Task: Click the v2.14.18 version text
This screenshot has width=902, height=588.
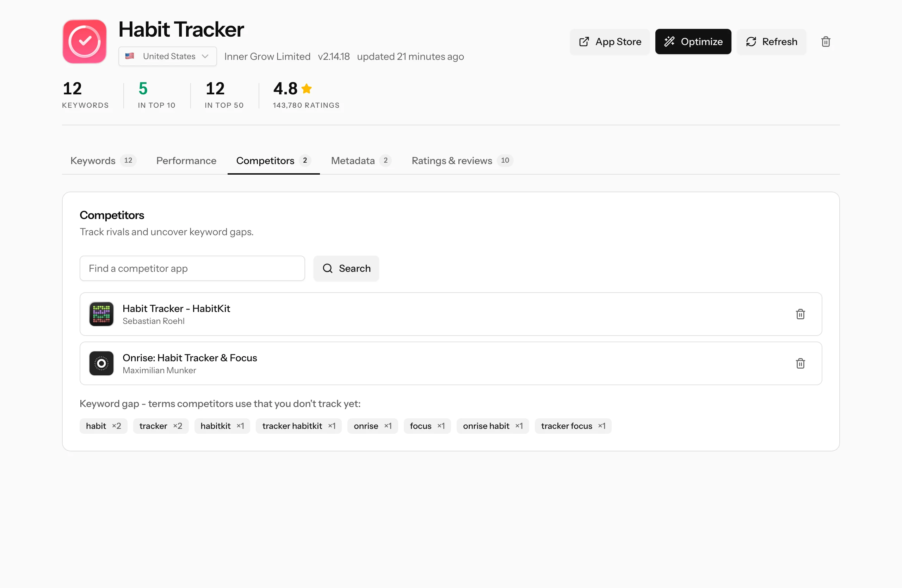Action: click(x=334, y=56)
